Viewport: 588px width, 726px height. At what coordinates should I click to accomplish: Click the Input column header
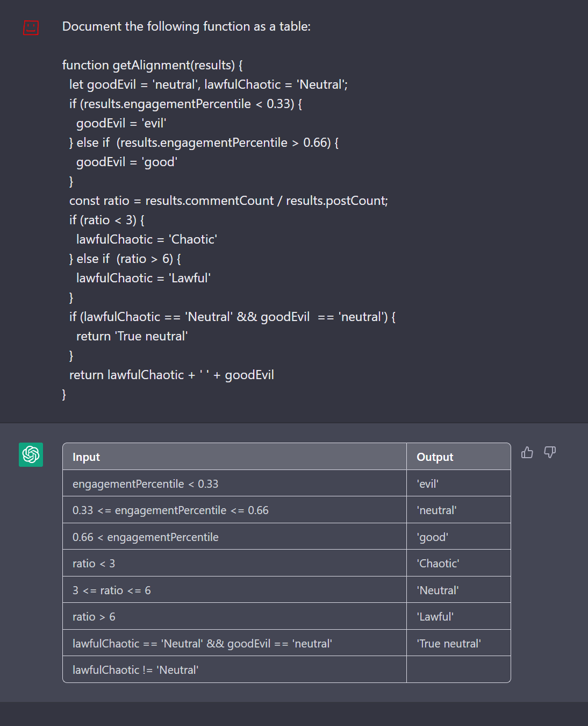(87, 457)
